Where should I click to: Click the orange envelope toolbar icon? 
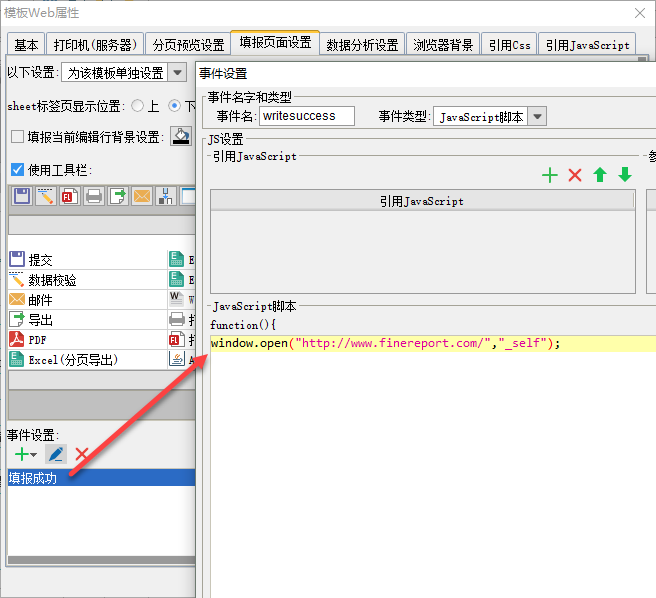tap(142, 196)
